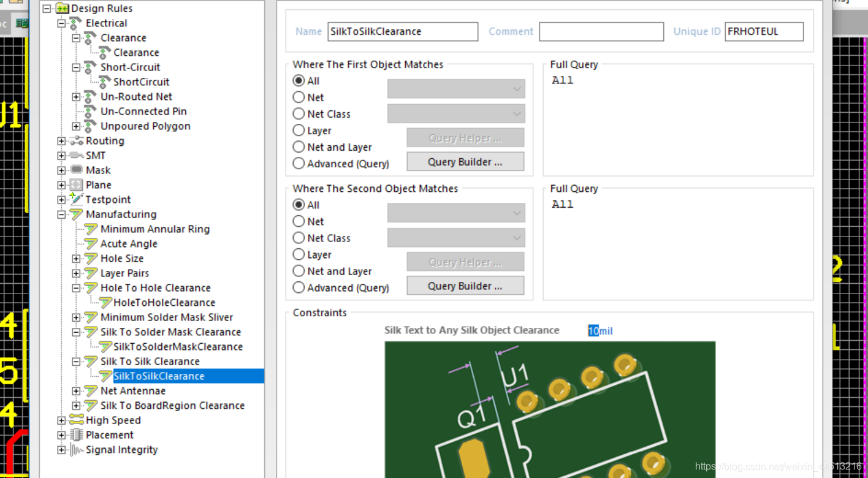Click the HoleToHoleClearance rule icon
This screenshot has height=478, width=868.
point(105,303)
